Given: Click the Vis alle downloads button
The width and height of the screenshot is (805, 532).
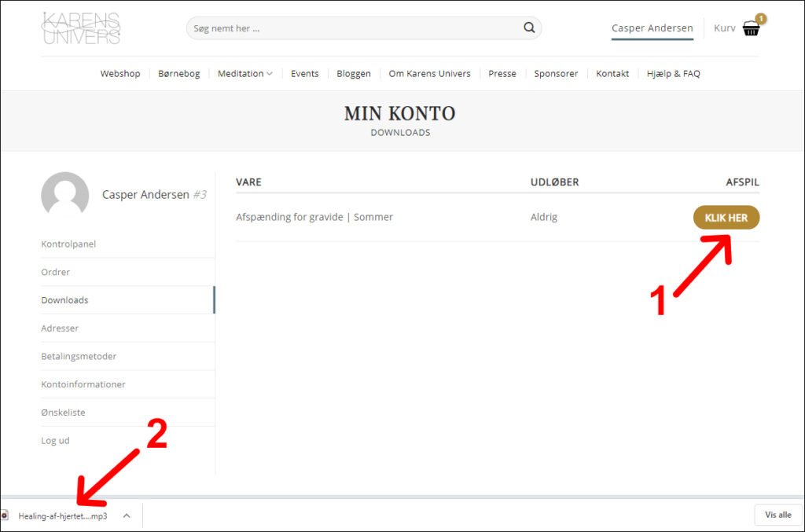Looking at the screenshot, I should coord(777,515).
